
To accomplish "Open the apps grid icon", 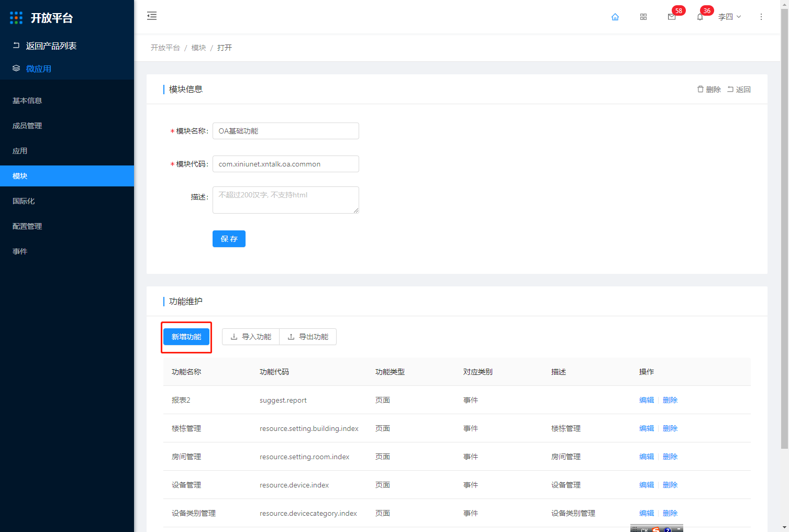I will [643, 17].
